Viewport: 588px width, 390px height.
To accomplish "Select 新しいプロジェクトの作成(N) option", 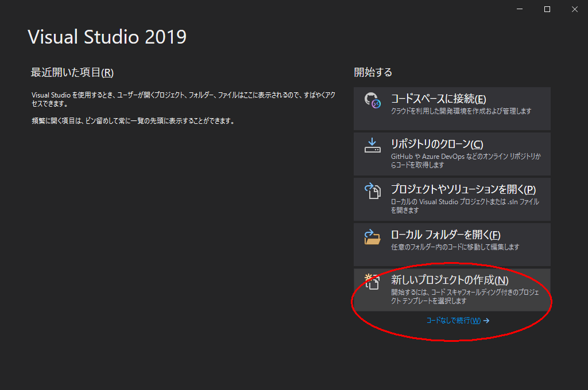I will [452, 290].
